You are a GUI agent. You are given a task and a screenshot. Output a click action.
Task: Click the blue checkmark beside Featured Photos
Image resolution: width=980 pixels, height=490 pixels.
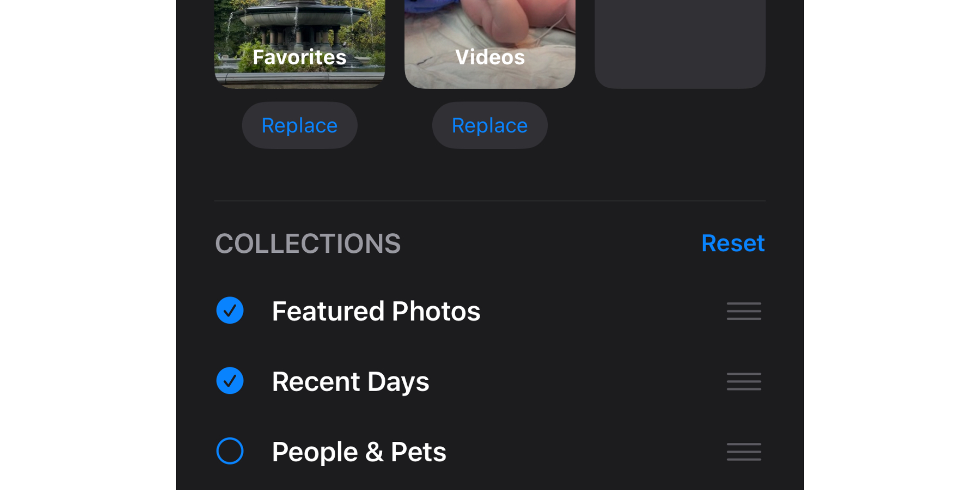coord(229,310)
